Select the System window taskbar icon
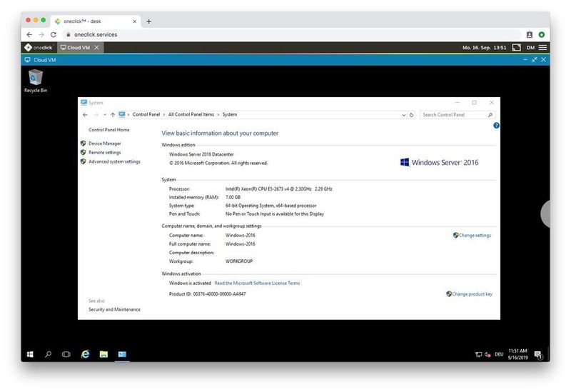This screenshot has width=571, height=392. tap(122, 354)
